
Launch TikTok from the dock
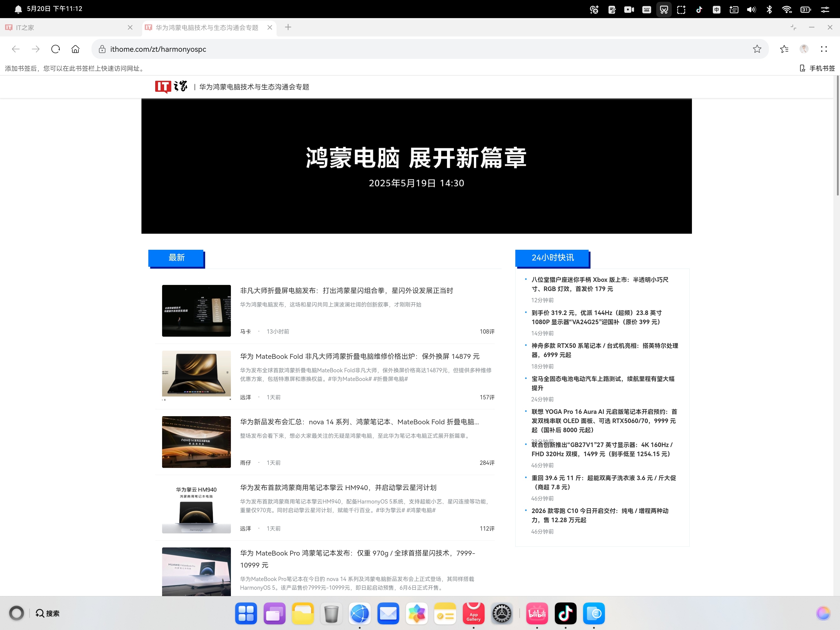pyautogui.click(x=566, y=613)
